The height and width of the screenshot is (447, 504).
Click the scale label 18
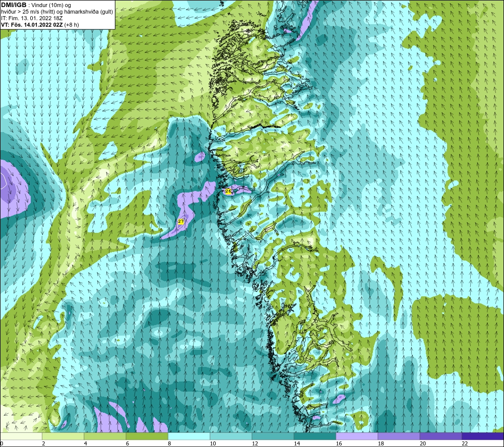pyautogui.click(x=381, y=444)
